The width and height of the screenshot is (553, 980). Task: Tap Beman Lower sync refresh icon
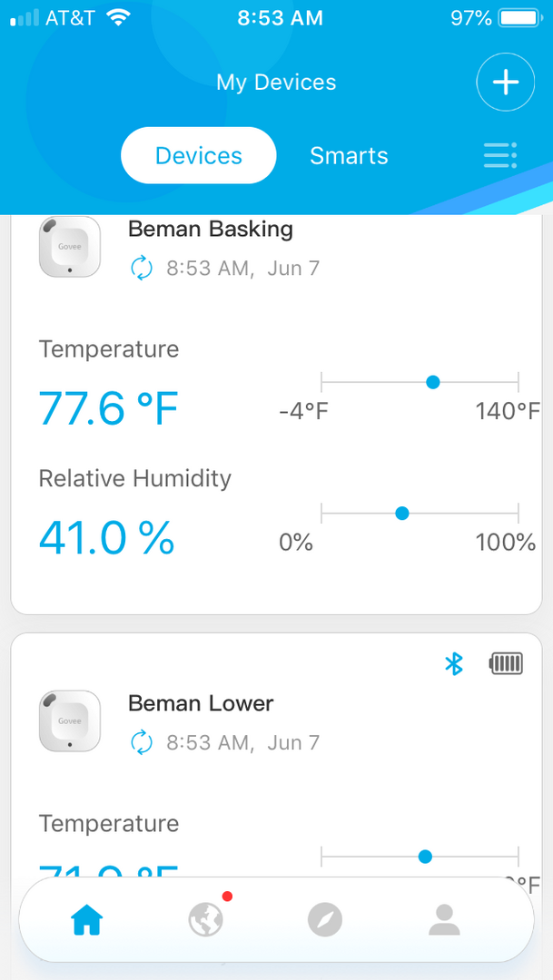point(142,743)
